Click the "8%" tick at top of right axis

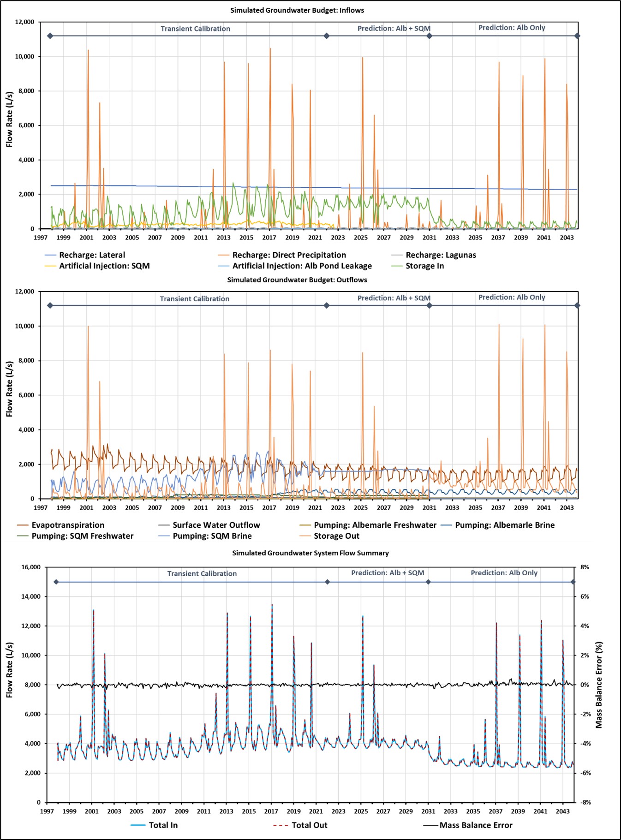[x=585, y=567]
